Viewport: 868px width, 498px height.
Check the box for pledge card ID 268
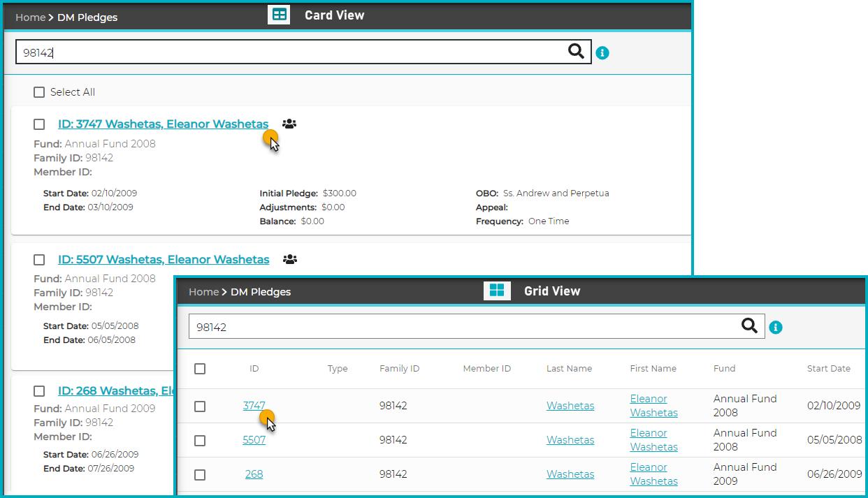pyautogui.click(x=39, y=391)
